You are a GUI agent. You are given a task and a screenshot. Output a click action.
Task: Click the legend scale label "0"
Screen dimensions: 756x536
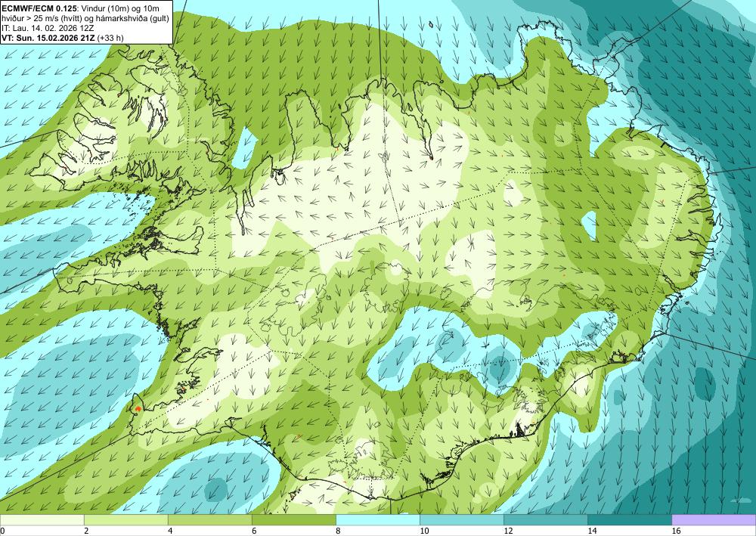pos(2,531)
